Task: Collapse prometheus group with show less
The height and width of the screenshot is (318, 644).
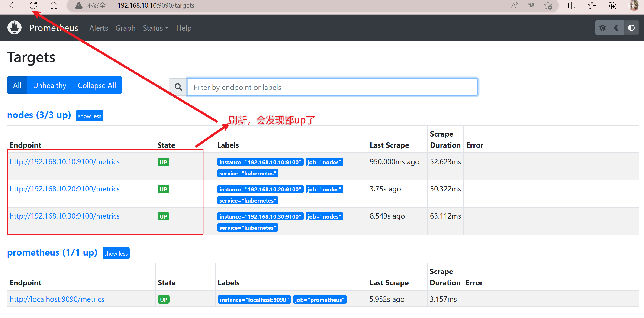Action: click(116, 253)
